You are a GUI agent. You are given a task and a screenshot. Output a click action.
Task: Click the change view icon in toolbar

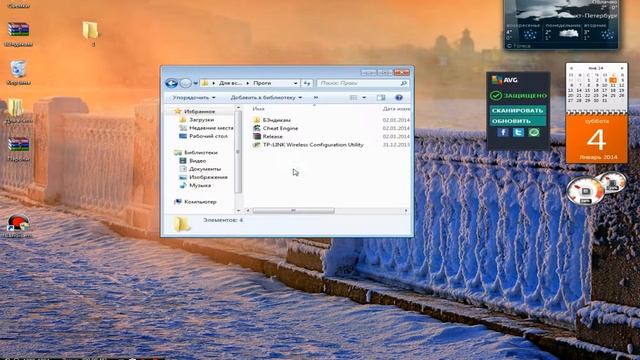(353, 98)
